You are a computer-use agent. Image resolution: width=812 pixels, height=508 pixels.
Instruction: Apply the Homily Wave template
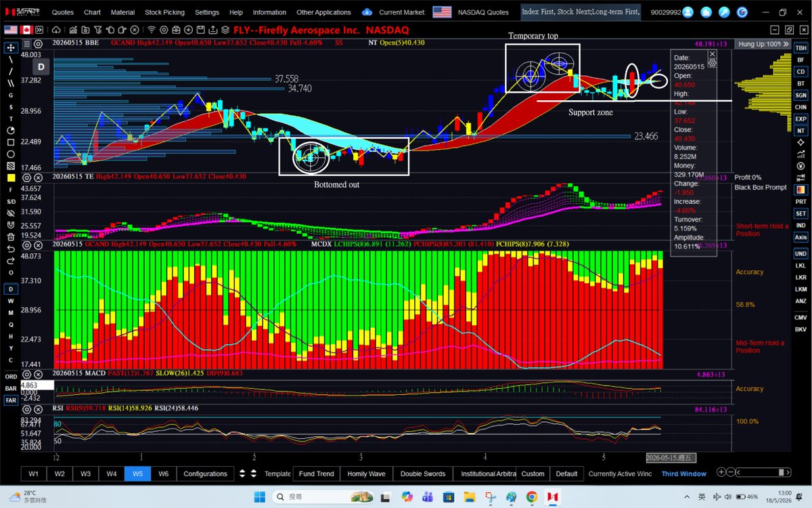(x=366, y=473)
